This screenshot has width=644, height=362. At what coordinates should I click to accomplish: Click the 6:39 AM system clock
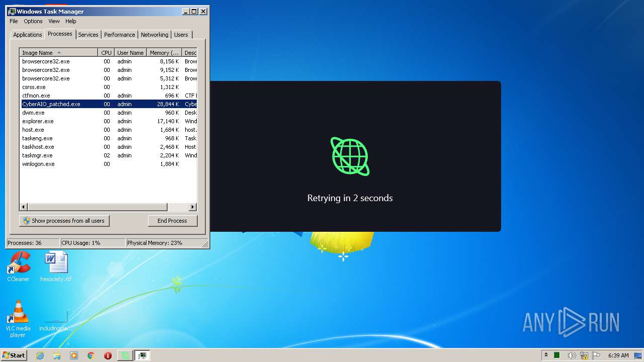618,355
